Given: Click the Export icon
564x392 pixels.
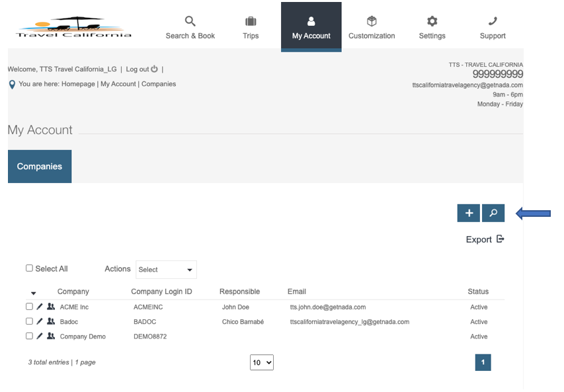Looking at the screenshot, I should coord(501,239).
